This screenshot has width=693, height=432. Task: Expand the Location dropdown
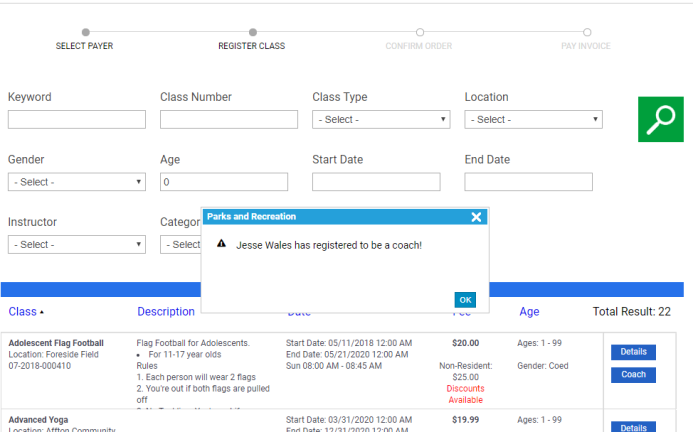tap(533, 120)
